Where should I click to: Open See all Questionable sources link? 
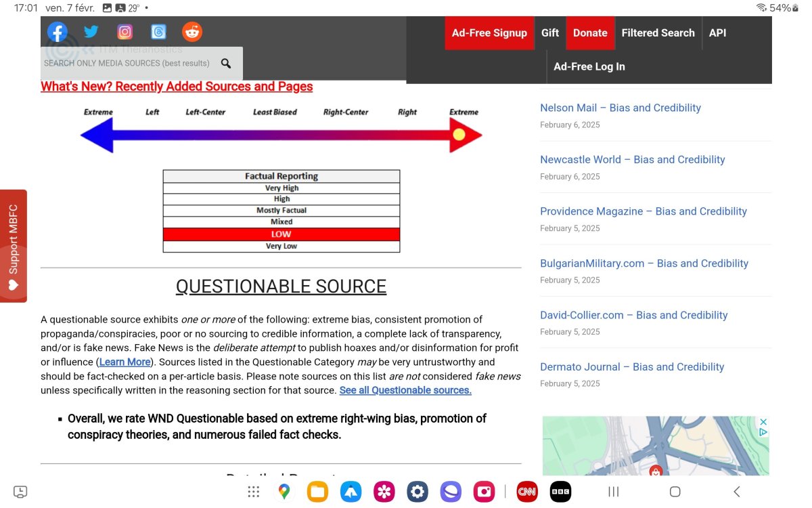(x=405, y=390)
